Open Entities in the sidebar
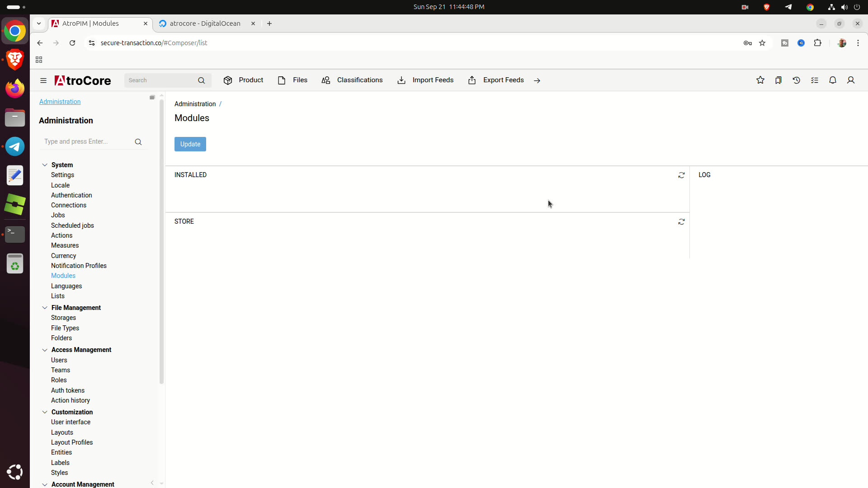 coord(61,452)
